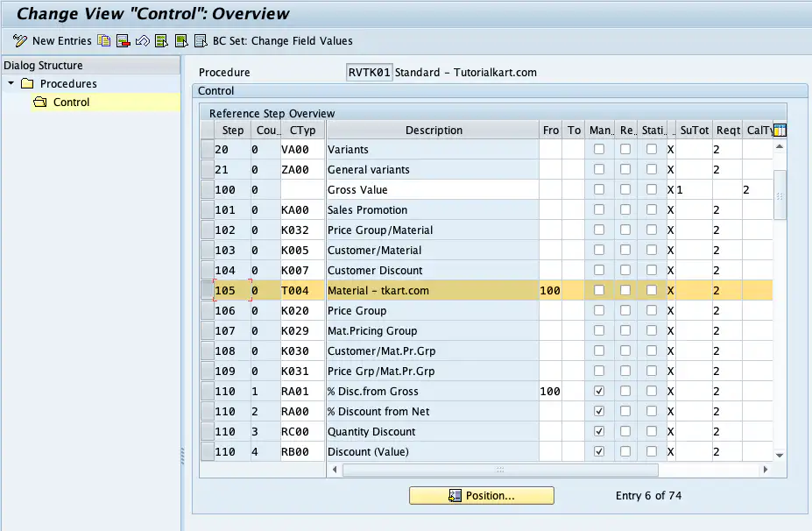Uncheck Manual checkbox for % Disc.from Gross
This screenshot has width=812, height=531.
(x=599, y=391)
